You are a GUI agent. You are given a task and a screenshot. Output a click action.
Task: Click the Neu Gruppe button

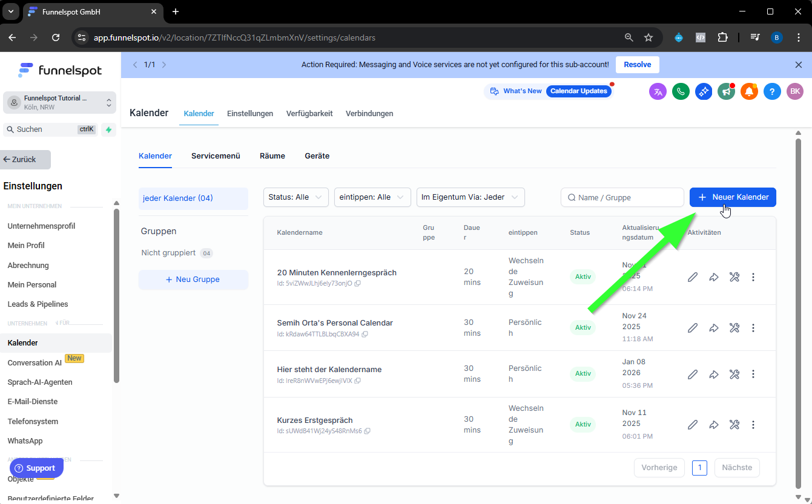pyautogui.click(x=193, y=280)
